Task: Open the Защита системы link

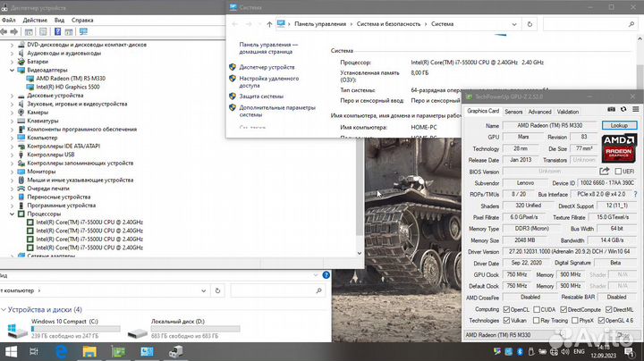Action: [x=261, y=97]
